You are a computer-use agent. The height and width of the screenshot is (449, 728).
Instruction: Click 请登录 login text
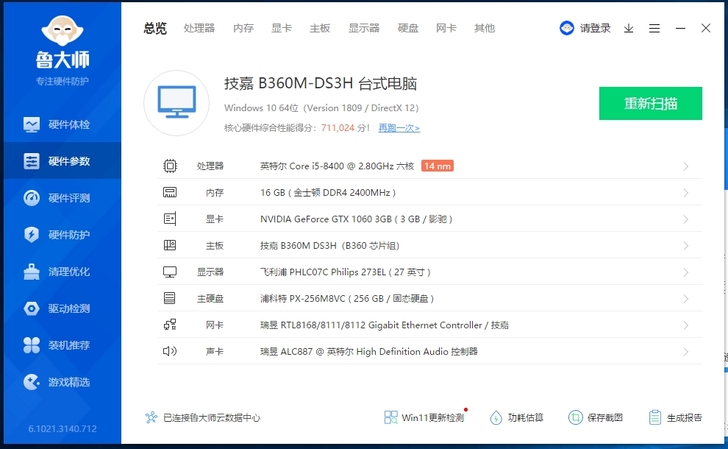[595, 28]
